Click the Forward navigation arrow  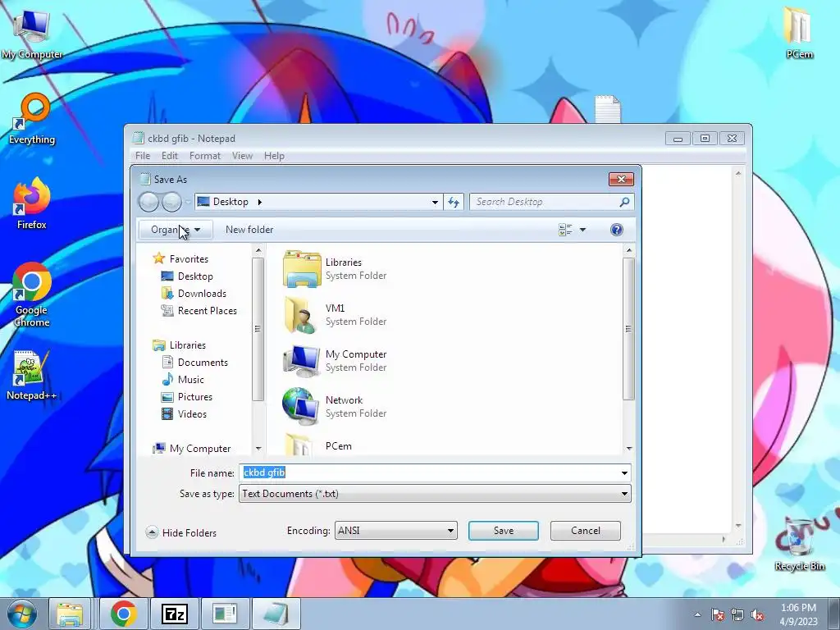click(171, 202)
